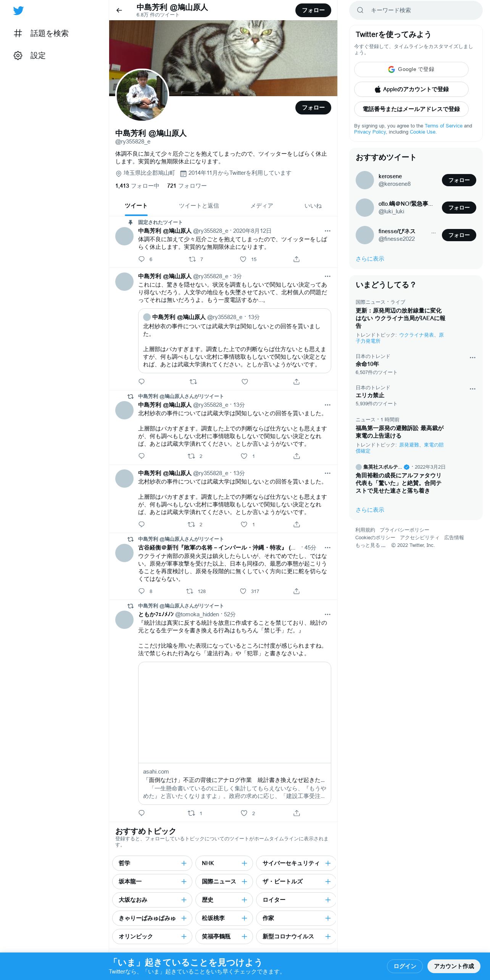Add the 国際ニュース topic
The width and height of the screenshot is (490, 980).
[x=245, y=882]
